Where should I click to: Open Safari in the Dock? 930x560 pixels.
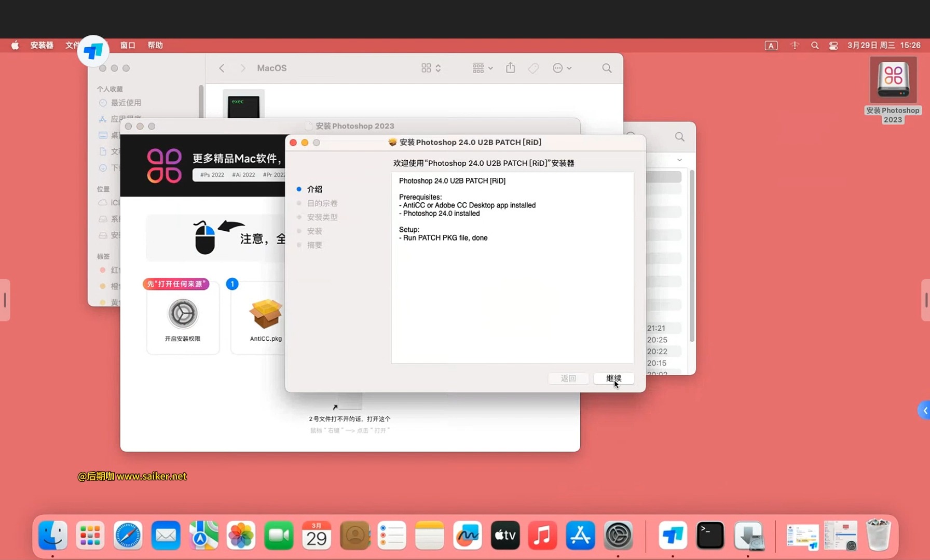(x=128, y=536)
